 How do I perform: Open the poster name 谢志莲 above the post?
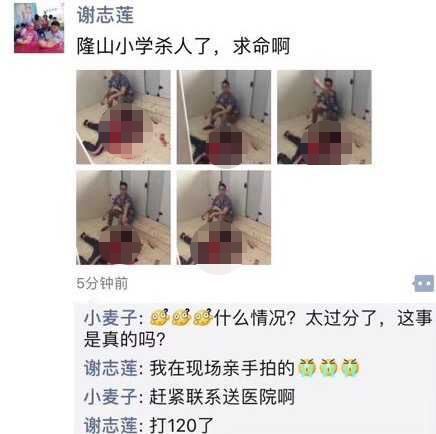(106, 15)
